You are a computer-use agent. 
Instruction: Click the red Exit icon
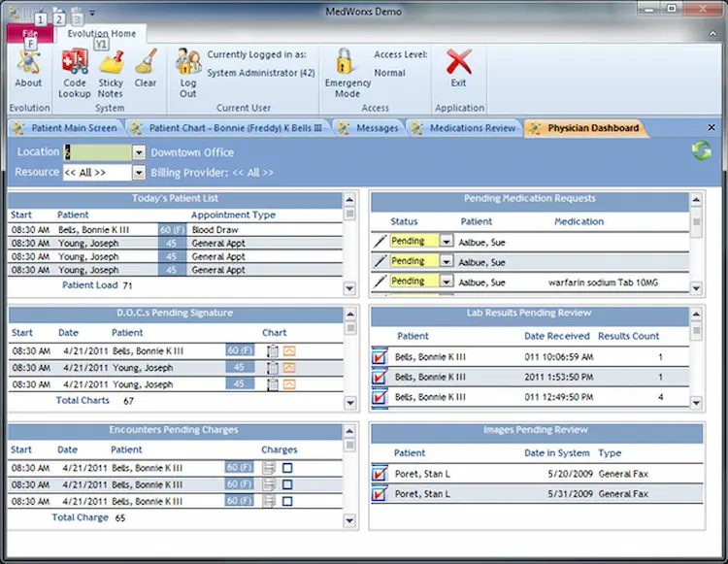458,63
